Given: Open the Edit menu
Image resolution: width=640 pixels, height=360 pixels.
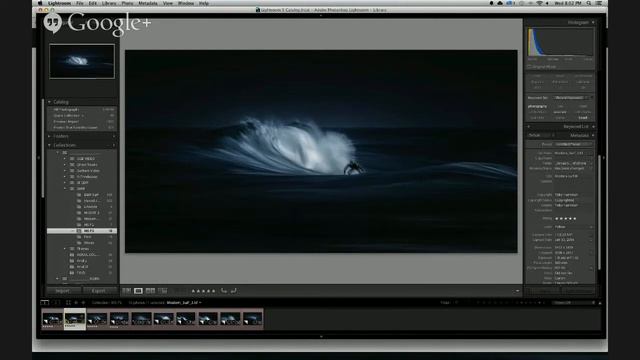Looking at the screenshot, I should (x=93, y=3).
